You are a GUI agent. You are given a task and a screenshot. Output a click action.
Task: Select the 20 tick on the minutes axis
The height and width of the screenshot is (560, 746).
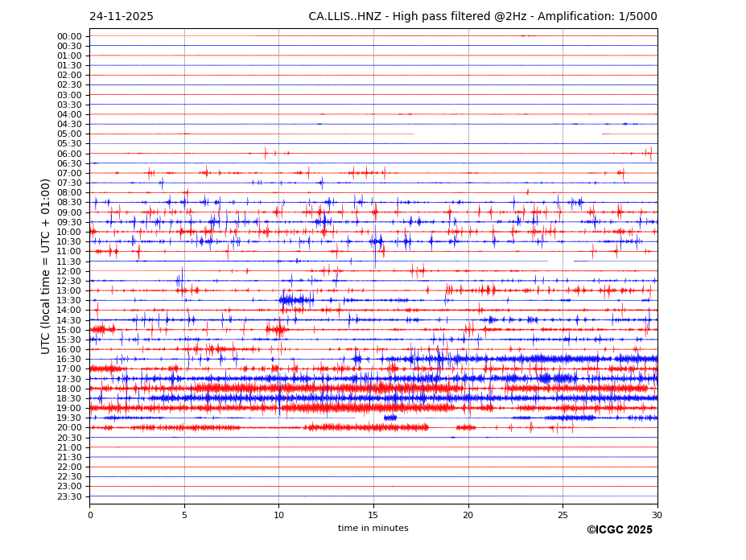point(468,515)
